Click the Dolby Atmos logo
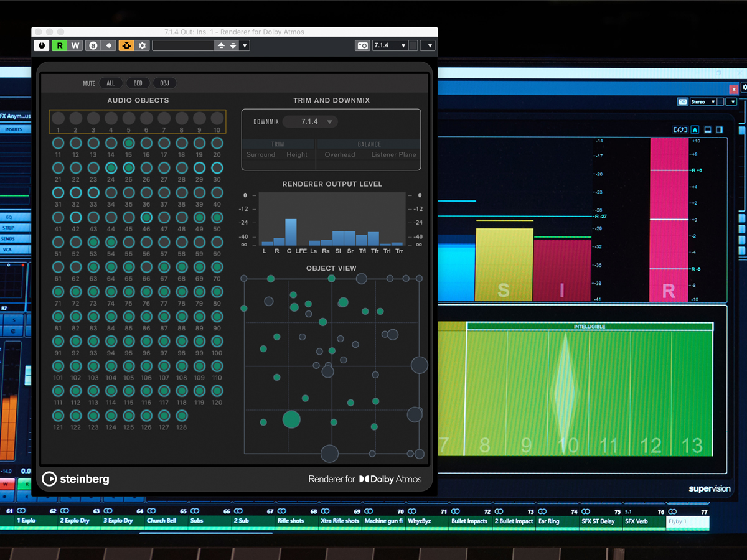This screenshot has width=747, height=560. [x=390, y=479]
